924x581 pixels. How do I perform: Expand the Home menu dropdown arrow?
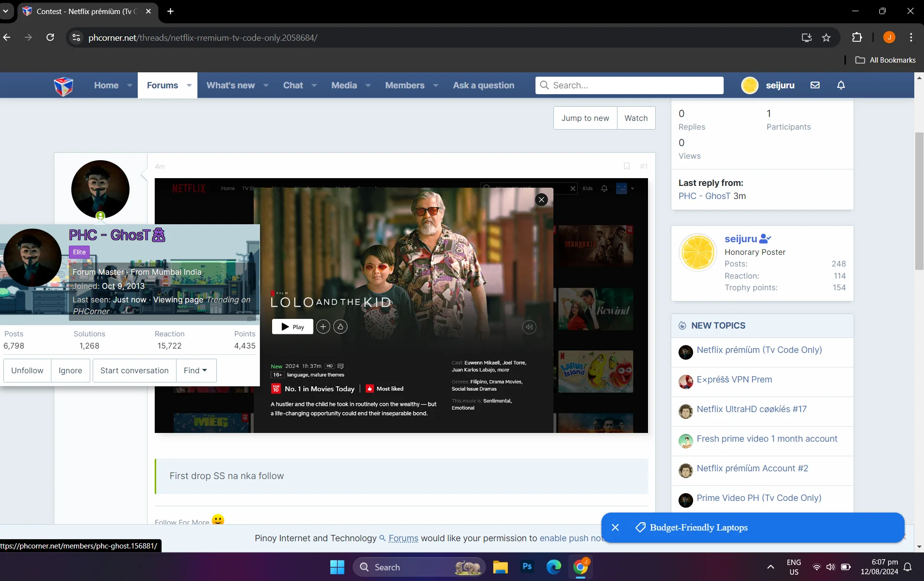(130, 85)
